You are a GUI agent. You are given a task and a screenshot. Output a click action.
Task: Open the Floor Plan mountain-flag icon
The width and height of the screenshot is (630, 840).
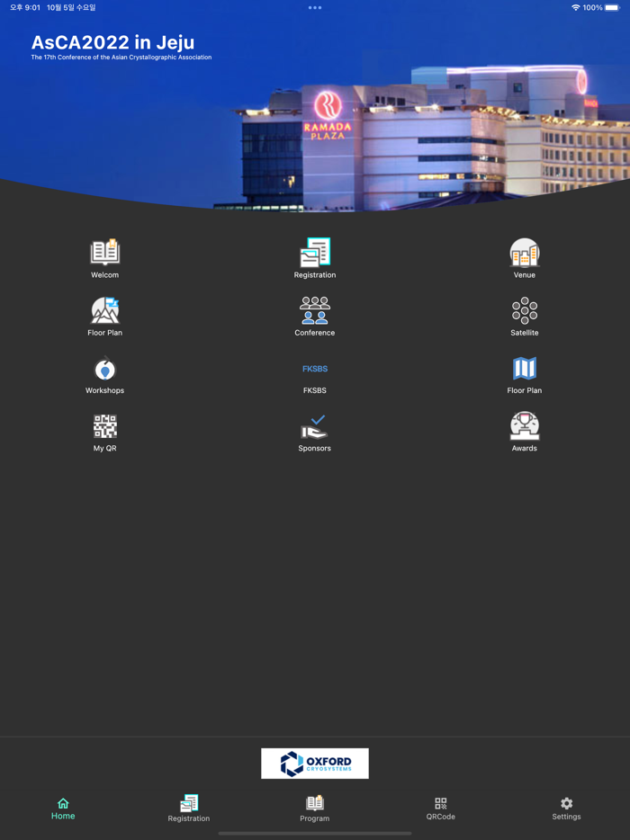pyautogui.click(x=105, y=310)
